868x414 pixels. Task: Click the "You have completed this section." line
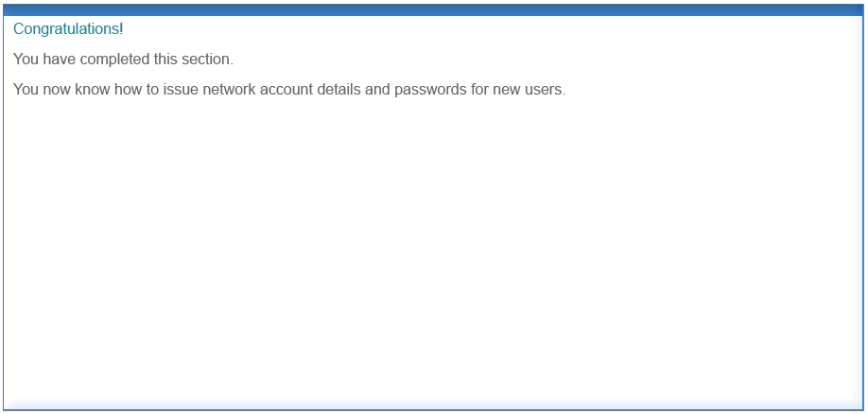[x=124, y=60]
